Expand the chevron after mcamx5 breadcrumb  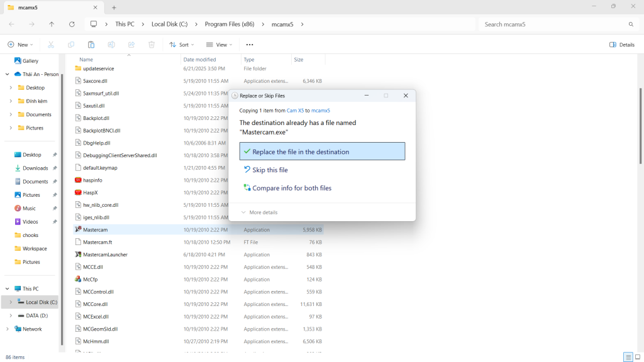[303, 25]
